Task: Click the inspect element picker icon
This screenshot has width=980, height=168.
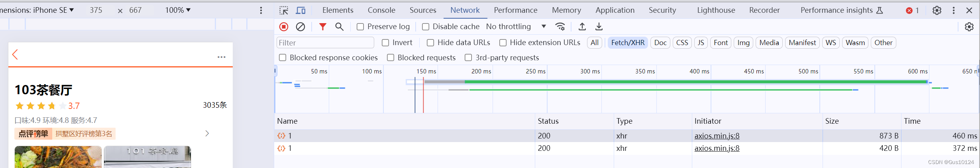Action: [284, 10]
